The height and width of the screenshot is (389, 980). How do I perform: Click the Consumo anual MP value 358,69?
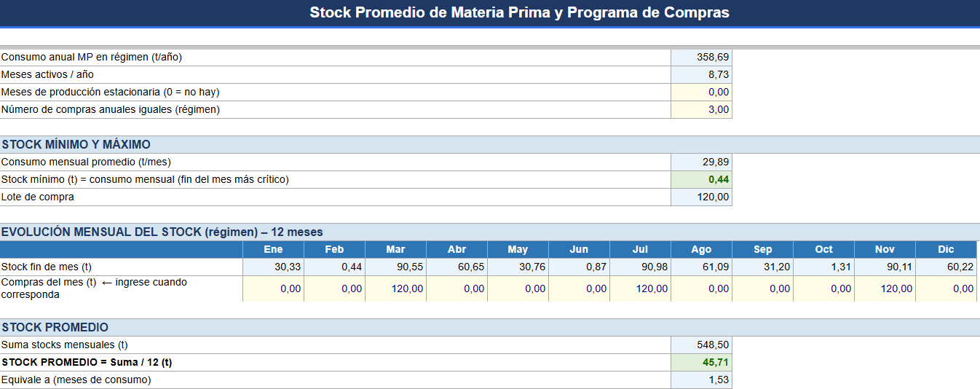pos(701,58)
